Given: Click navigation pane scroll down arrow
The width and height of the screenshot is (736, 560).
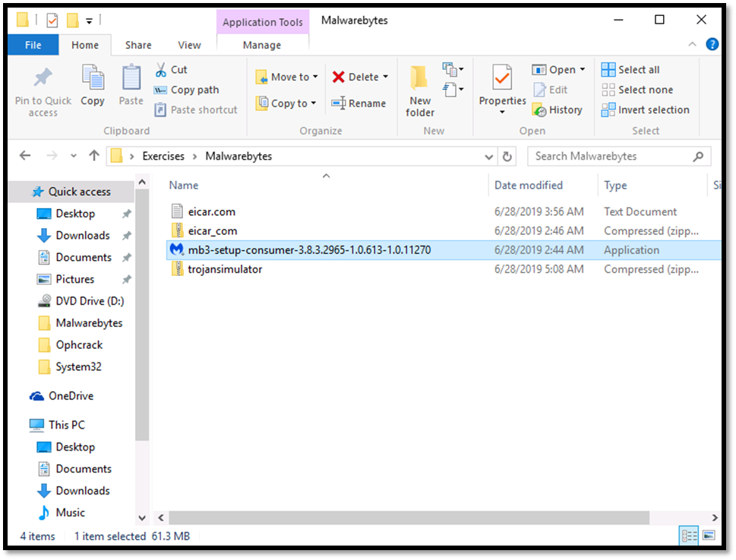Looking at the screenshot, I should pyautogui.click(x=142, y=517).
